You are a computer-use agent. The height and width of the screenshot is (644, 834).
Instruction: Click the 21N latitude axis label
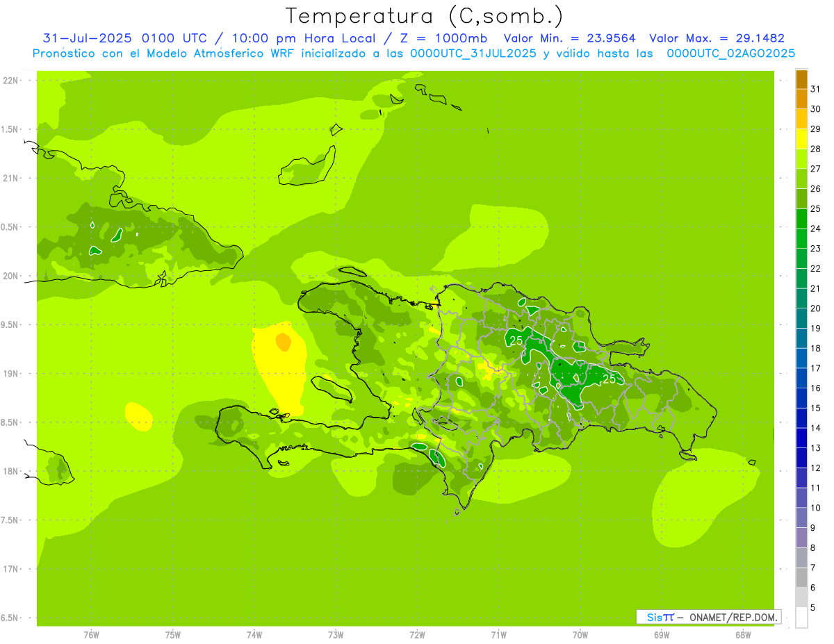click(x=10, y=179)
